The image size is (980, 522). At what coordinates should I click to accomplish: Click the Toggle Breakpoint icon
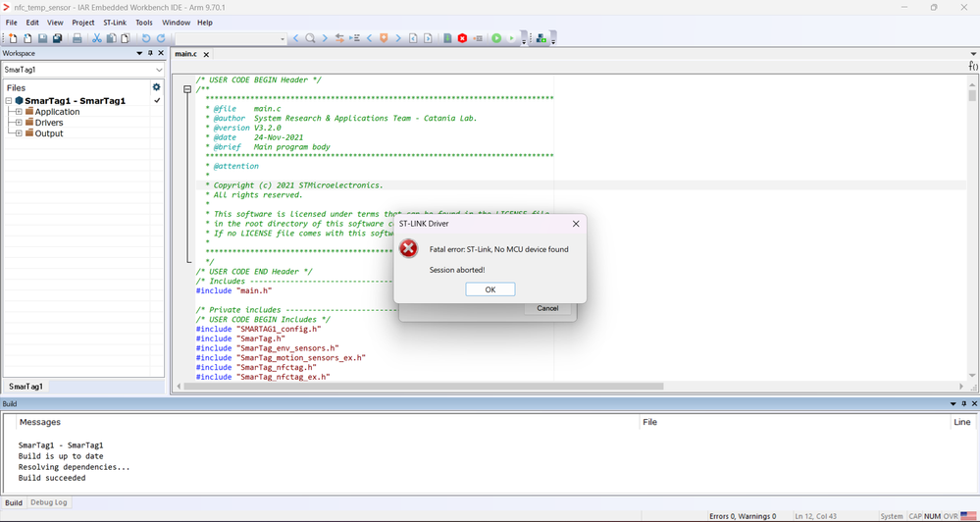478,38
